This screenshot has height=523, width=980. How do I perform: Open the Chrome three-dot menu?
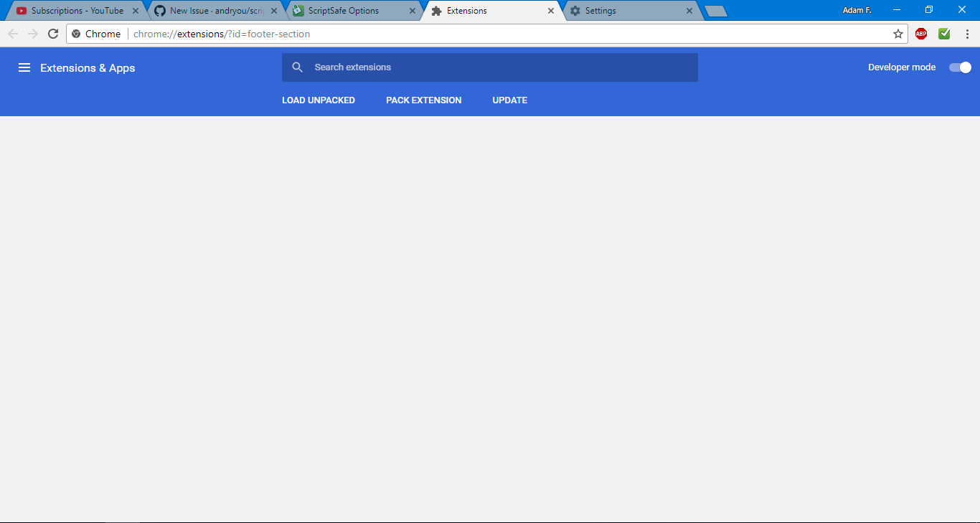pyautogui.click(x=967, y=34)
